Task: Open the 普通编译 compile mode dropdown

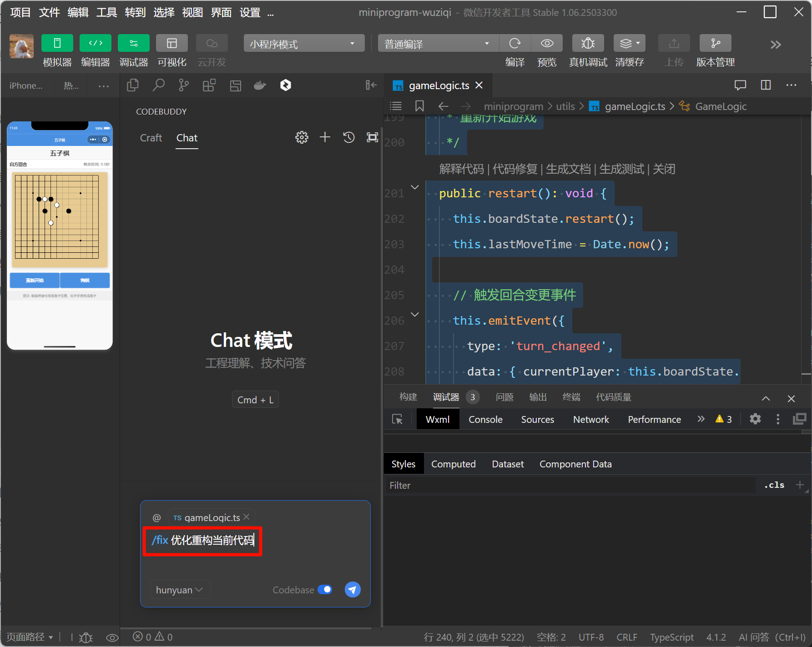Action: coord(438,44)
